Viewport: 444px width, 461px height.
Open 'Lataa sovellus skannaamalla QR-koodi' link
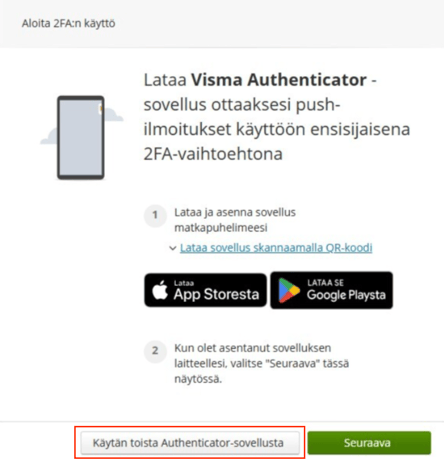coord(276,248)
